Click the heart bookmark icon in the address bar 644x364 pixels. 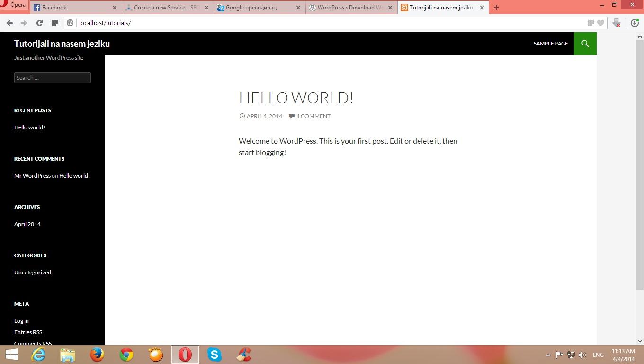(x=601, y=22)
